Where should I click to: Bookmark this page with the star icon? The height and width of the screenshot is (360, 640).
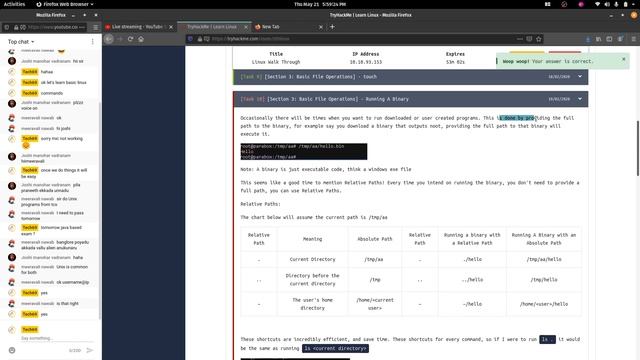point(539,39)
